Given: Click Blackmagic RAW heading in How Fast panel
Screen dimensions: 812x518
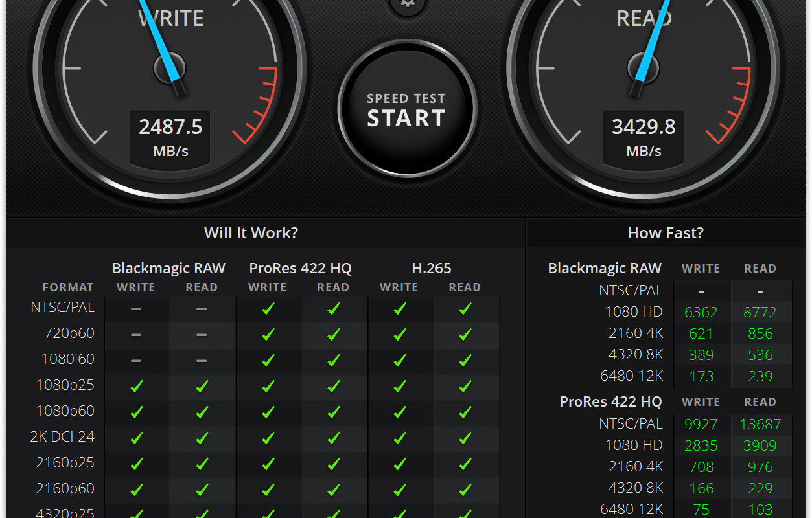Looking at the screenshot, I should pyautogui.click(x=605, y=268).
